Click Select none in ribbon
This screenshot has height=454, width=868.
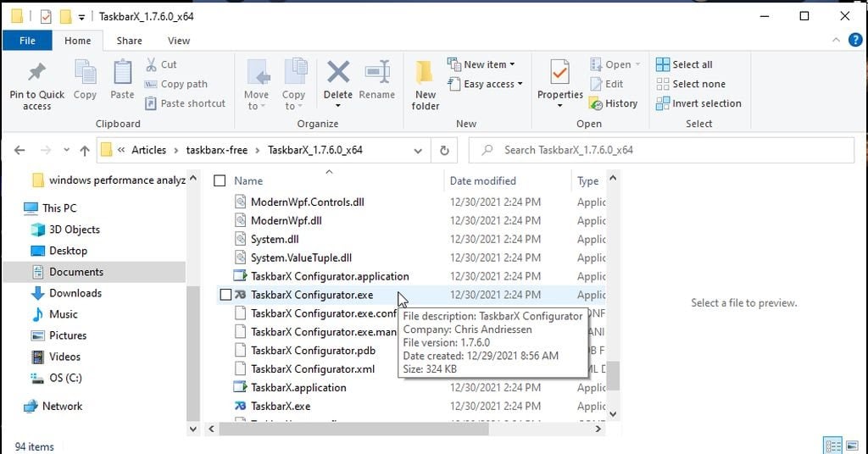(x=691, y=84)
